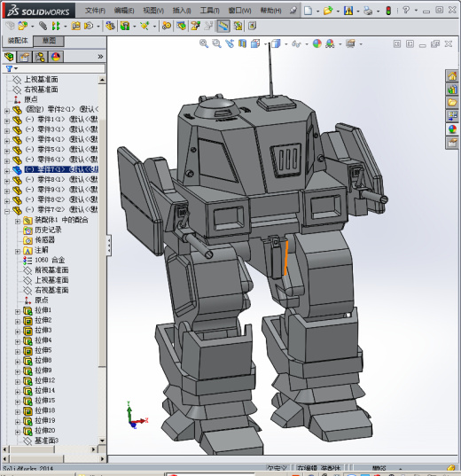Select 1060 合金 material in the tree

pyautogui.click(x=50, y=260)
